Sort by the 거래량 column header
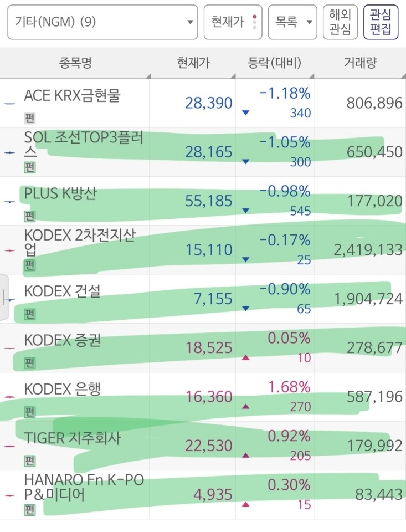 click(x=360, y=63)
